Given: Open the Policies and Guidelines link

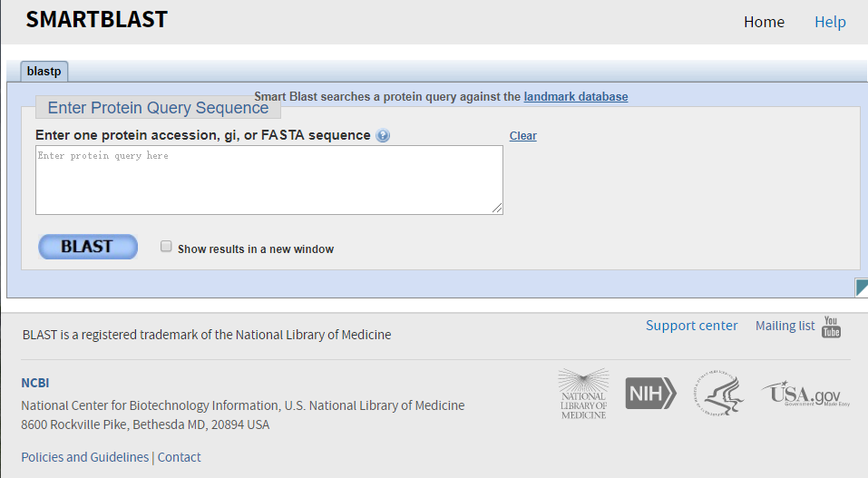Looking at the screenshot, I should [84, 457].
